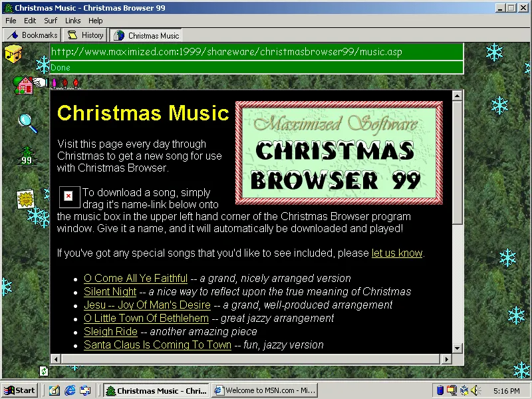Switch to the History tab
The width and height of the screenshot is (532, 399).
[84, 35]
